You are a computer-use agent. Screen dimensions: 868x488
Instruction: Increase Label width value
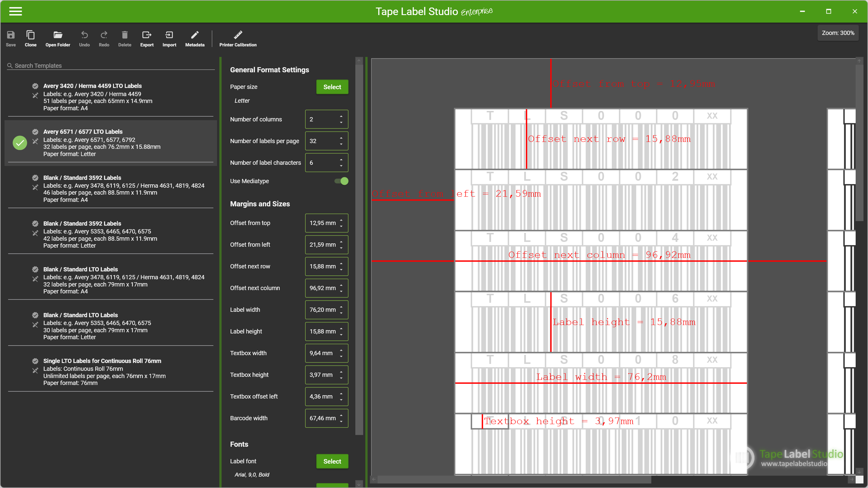point(341,307)
